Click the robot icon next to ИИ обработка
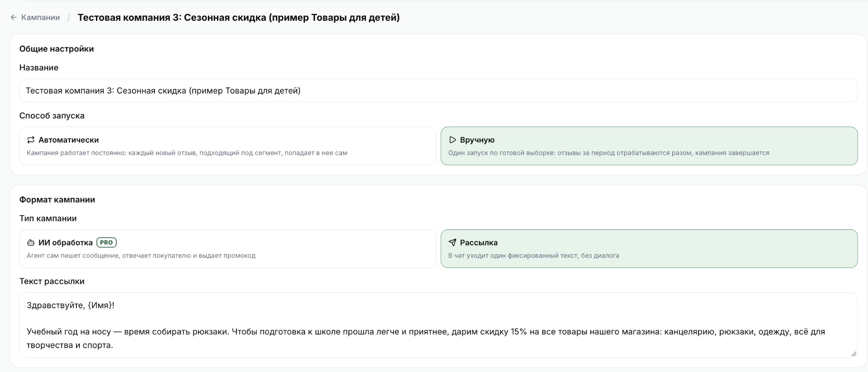Viewport: 868px width, 372px height. pyautogui.click(x=30, y=242)
